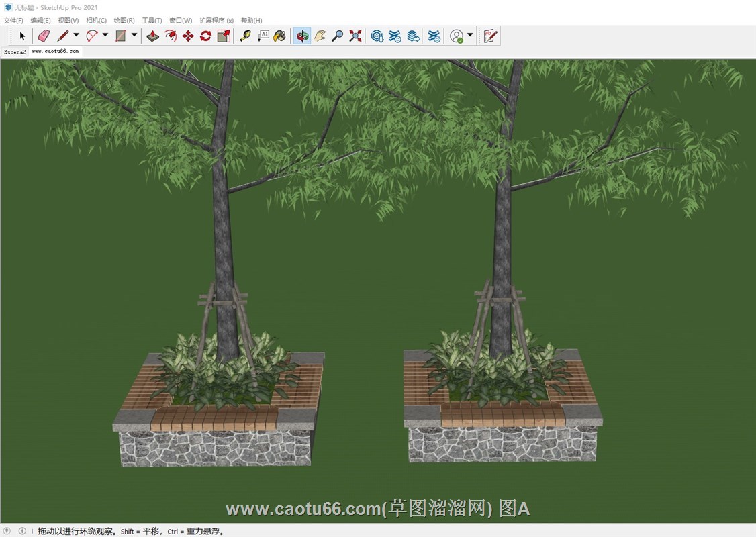Image resolution: width=756 pixels, height=537 pixels.
Task: Open the 扩展程序 extensions menu
Action: [x=216, y=21]
